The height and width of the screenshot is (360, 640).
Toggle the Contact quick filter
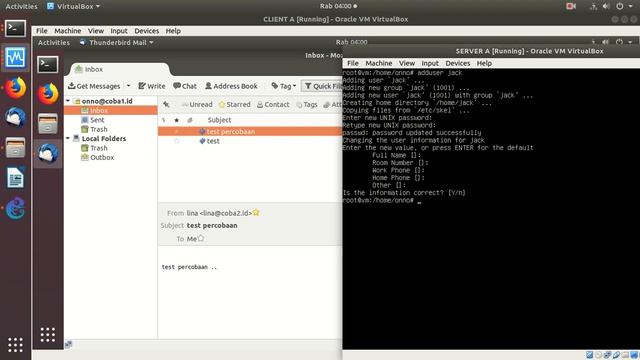(273, 104)
